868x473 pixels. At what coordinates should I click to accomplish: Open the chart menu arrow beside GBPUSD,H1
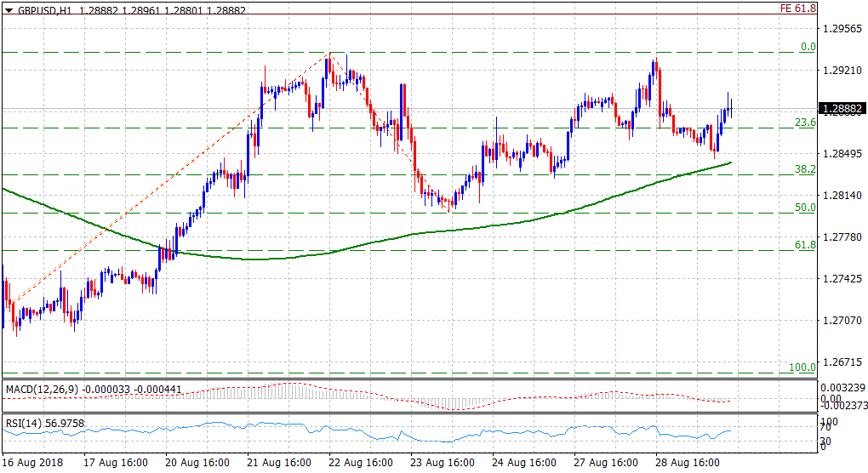click(x=9, y=8)
